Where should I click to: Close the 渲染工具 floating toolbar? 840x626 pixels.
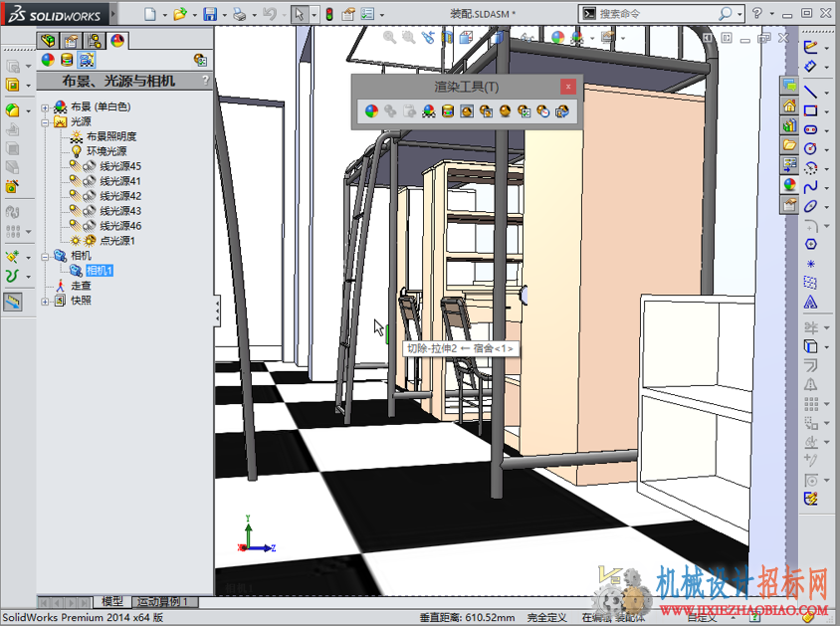pyautogui.click(x=568, y=87)
